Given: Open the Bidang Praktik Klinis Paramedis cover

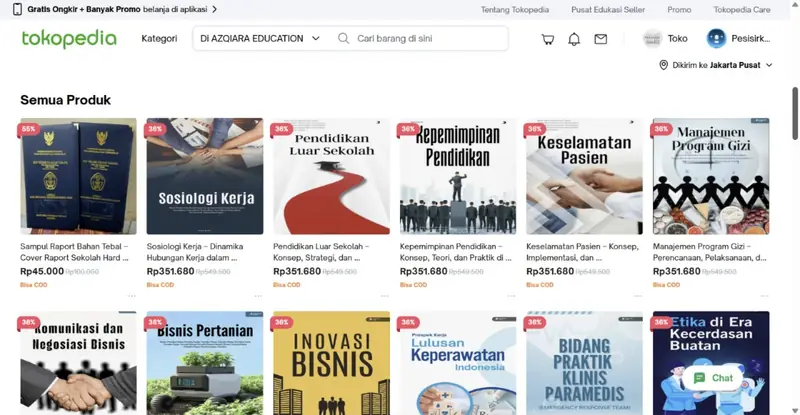Looking at the screenshot, I should click(585, 363).
